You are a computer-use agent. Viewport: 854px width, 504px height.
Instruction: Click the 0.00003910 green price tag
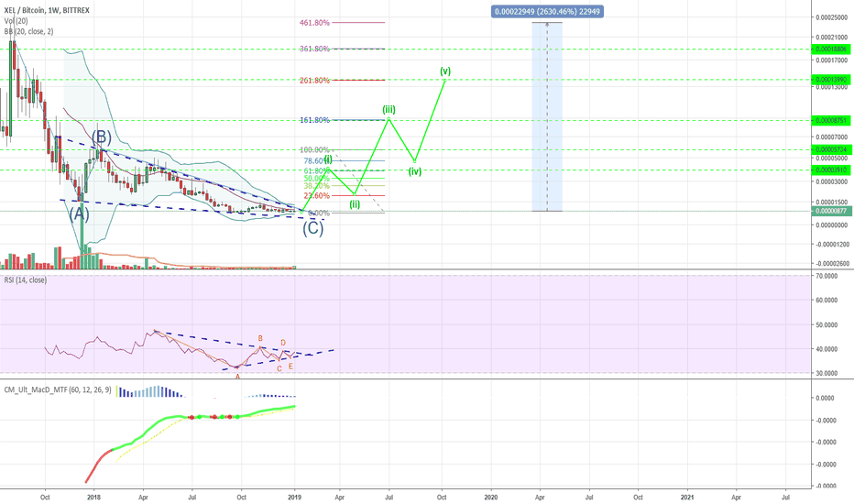coord(830,170)
